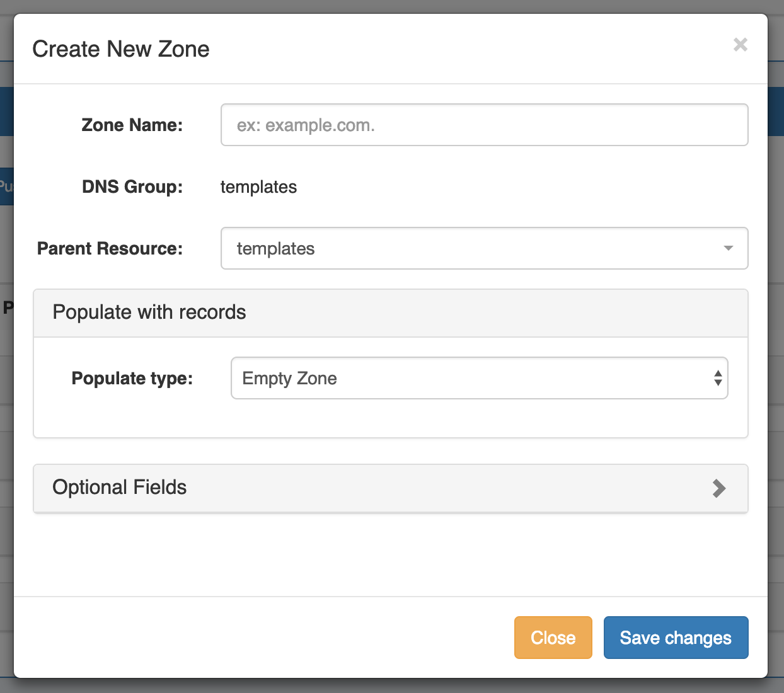Click the Create New Zone dialog title
The width and height of the screenshot is (784, 693).
click(121, 49)
